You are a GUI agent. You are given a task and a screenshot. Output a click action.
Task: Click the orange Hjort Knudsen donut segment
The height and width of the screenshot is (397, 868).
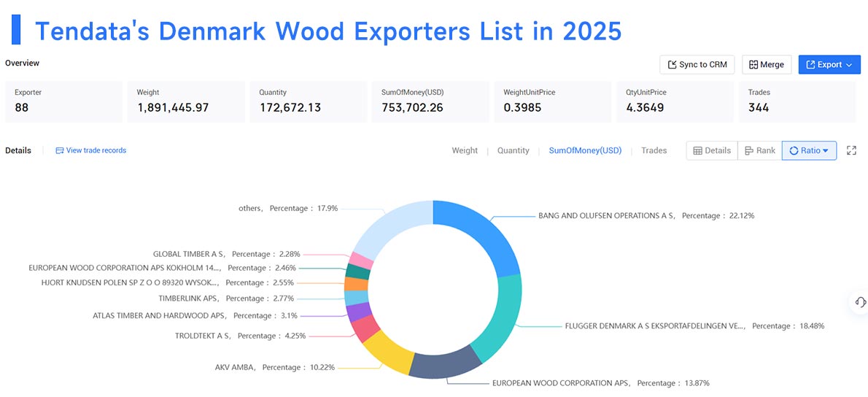[x=354, y=284]
